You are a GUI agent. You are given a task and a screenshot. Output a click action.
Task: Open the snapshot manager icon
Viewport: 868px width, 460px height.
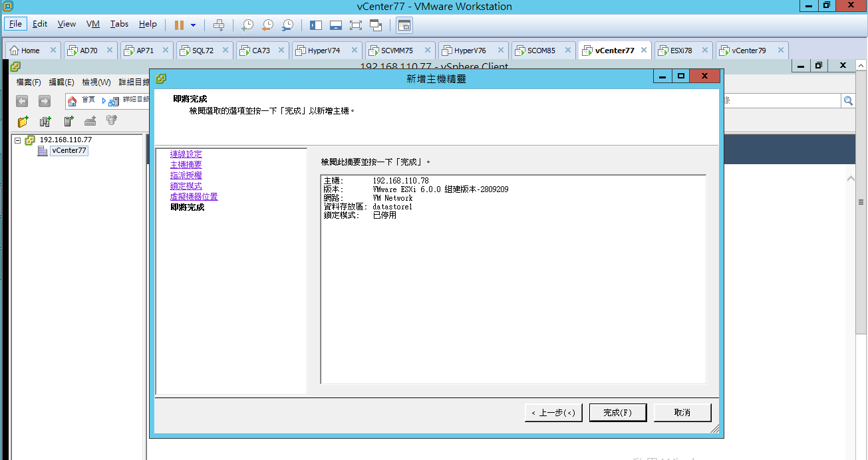click(x=287, y=25)
